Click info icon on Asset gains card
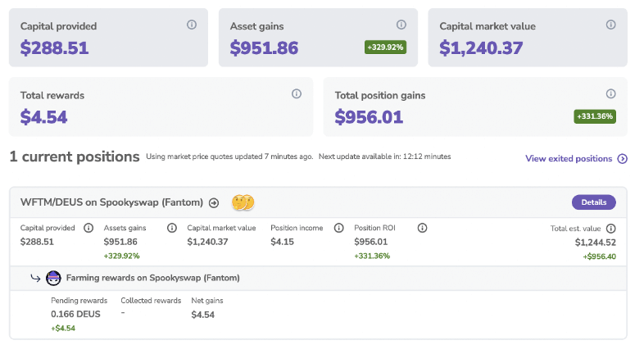 tap(401, 25)
